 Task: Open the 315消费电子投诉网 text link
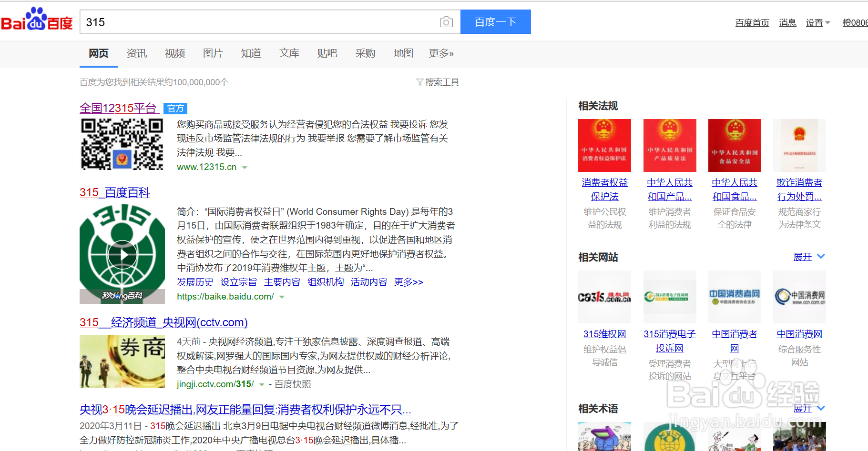pyautogui.click(x=670, y=341)
